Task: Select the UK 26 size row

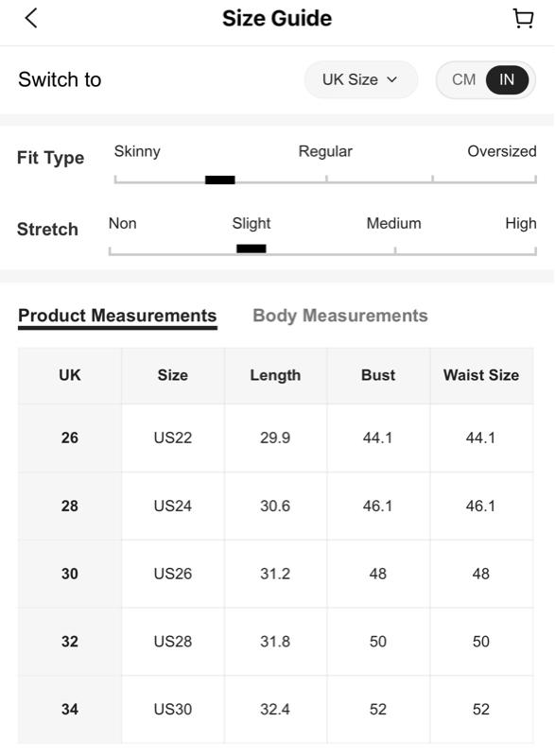Action: pyautogui.click(x=276, y=438)
